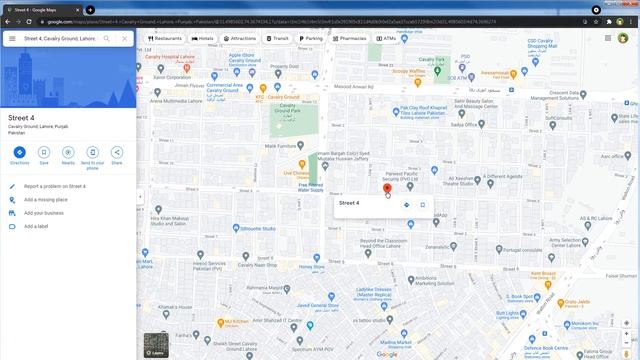Click Add a label
Viewport: 640px width, 360px height.
pos(36,226)
